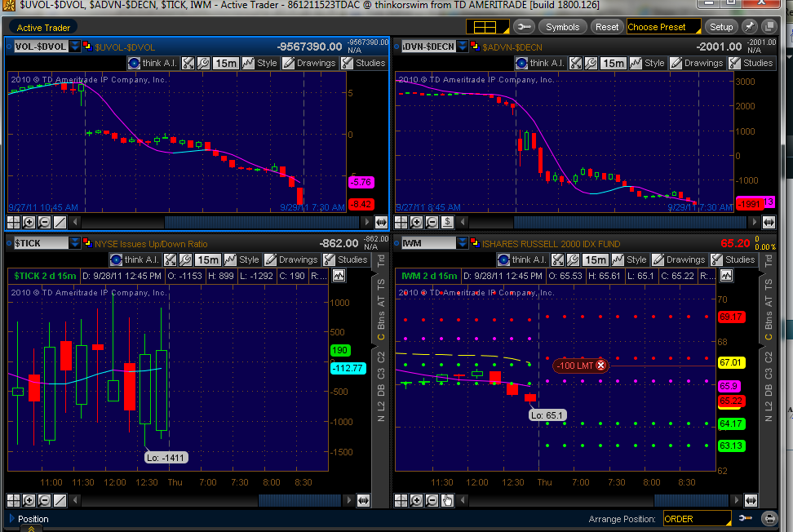This screenshot has width=793, height=532.
Task: Open the wrench settings icon beside Symbols
Action: (525, 27)
